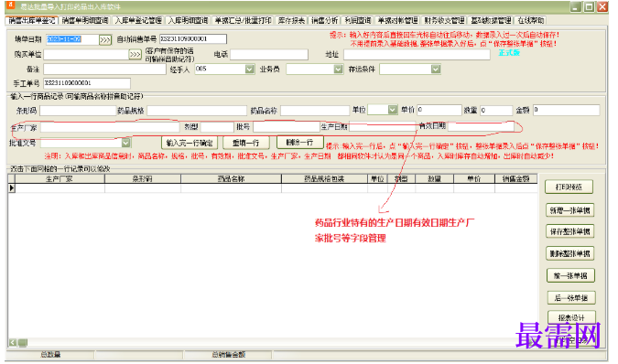Focus the 电话 input field
This screenshot has height=364, width=618.
click(269, 54)
